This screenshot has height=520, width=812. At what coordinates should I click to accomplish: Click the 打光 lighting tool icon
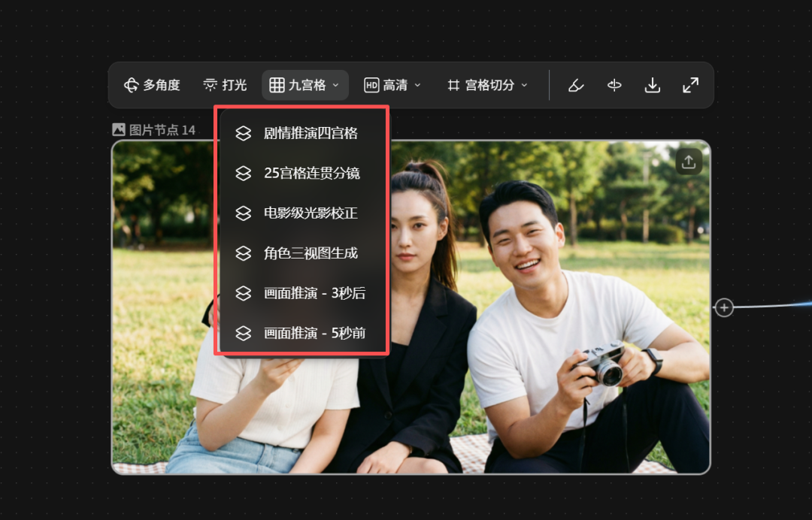click(x=211, y=85)
